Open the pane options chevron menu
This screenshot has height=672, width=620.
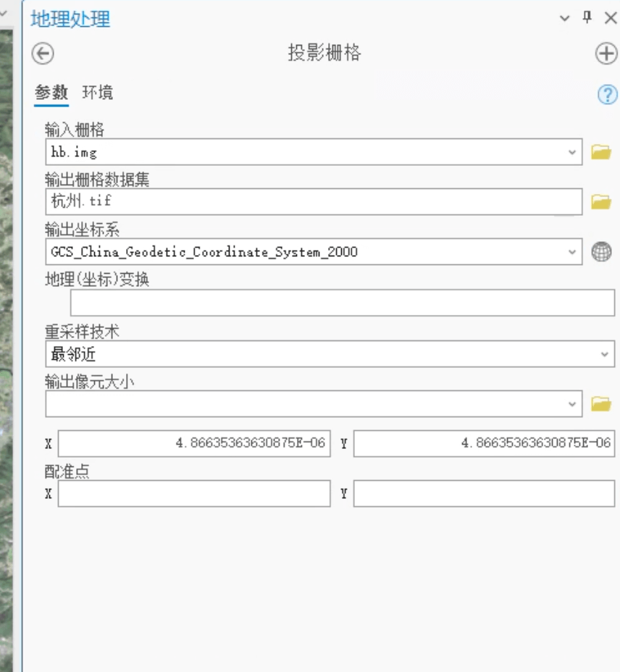565,19
